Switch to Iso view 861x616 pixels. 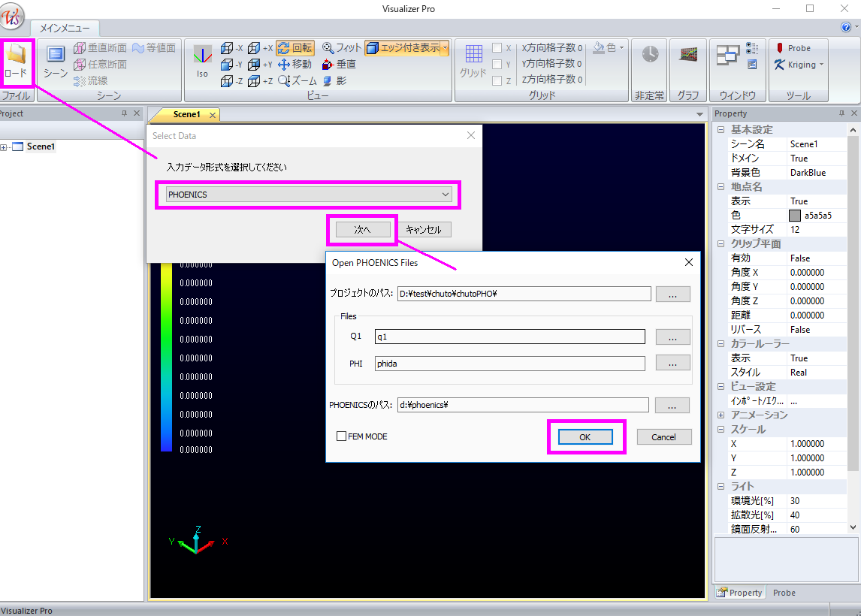[202, 60]
